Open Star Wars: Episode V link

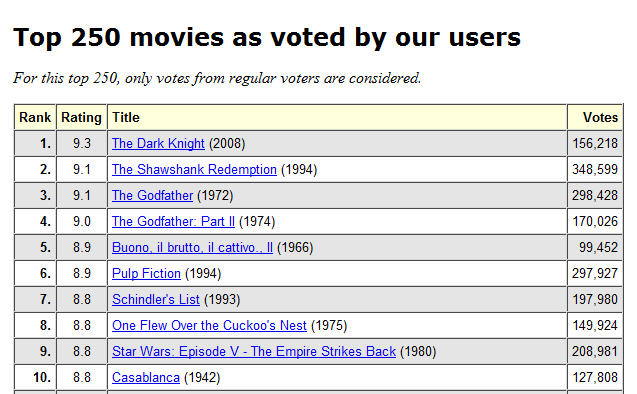(254, 351)
